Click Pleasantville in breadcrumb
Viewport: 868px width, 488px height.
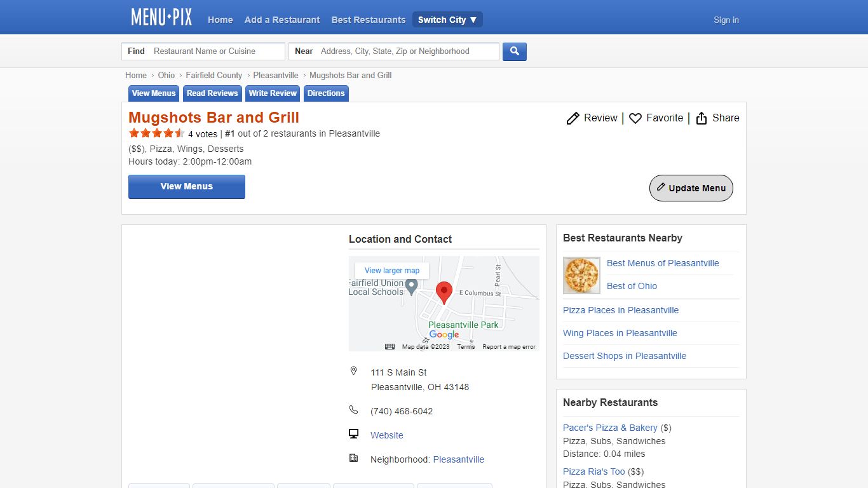point(276,75)
